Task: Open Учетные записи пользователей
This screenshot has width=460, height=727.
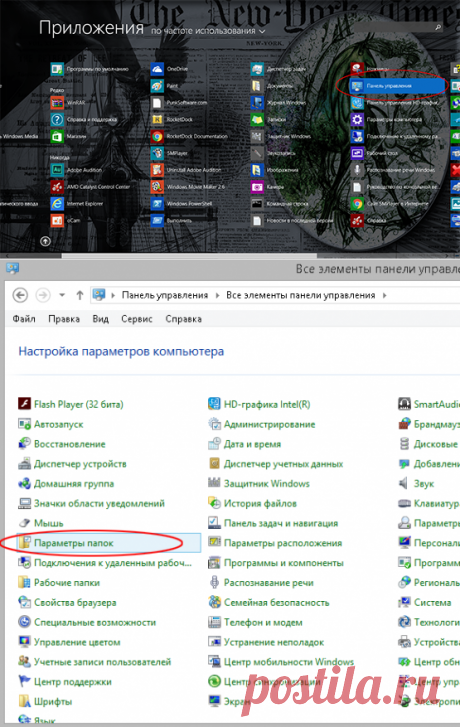Action: [95, 662]
